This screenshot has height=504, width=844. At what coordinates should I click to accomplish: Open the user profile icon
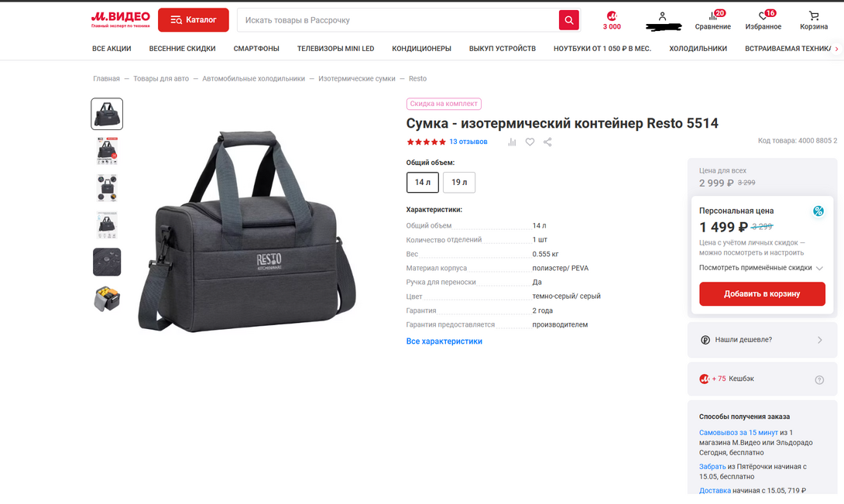663,17
